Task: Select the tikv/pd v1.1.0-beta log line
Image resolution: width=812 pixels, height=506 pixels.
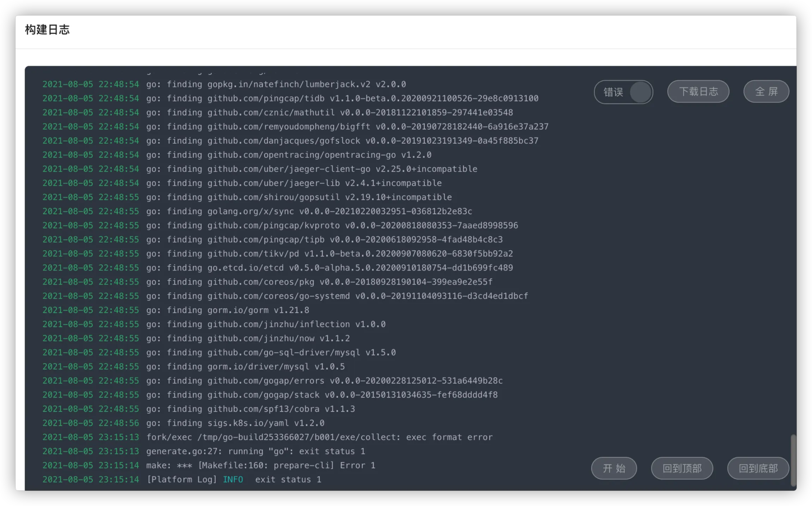Action: (x=329, y=254)
